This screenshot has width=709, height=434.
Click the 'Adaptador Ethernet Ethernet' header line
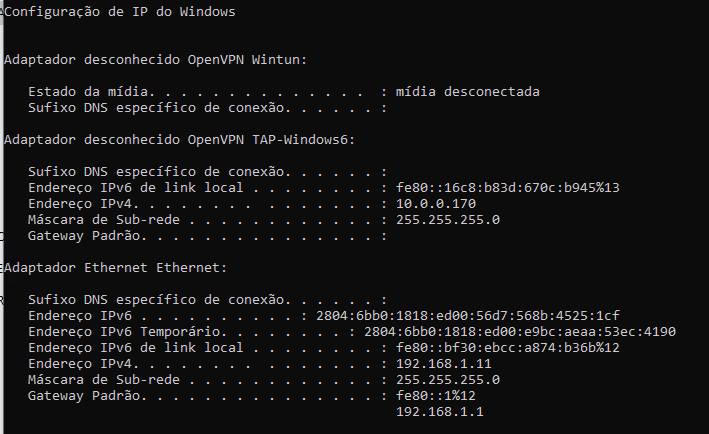[x=115, y=268]
